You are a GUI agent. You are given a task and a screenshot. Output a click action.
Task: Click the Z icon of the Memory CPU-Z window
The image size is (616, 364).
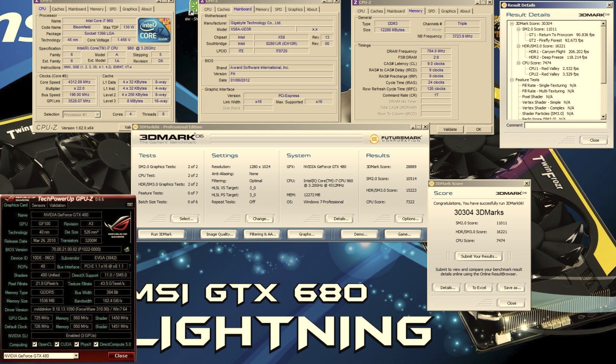pyautogui.click(x=355, y=2)
